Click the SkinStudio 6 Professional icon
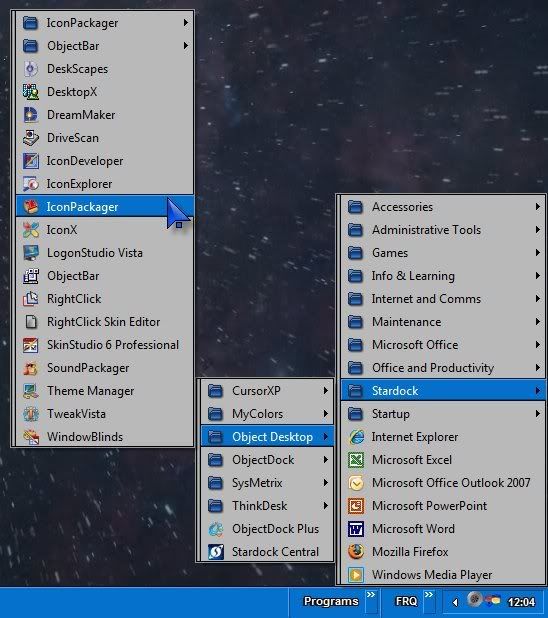 [x=30, y=345]
